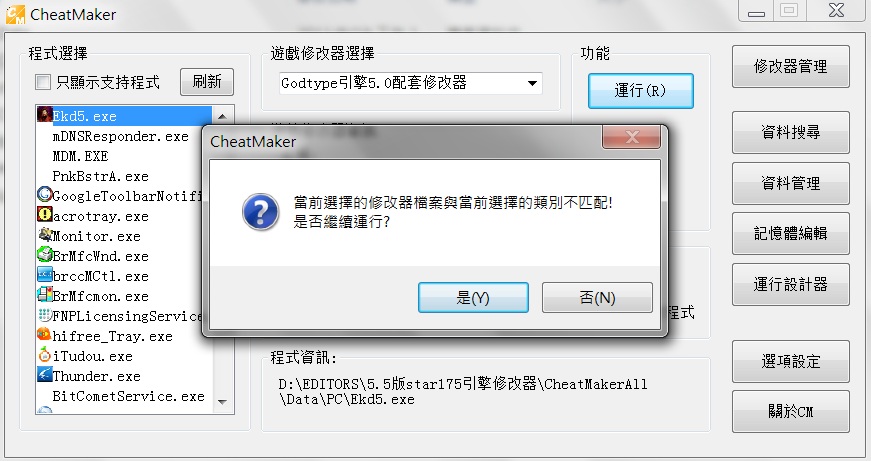This screenshot has width=871, height=461.
Task: Click the iTudou.exe orange icon
Action: (44, 355)
